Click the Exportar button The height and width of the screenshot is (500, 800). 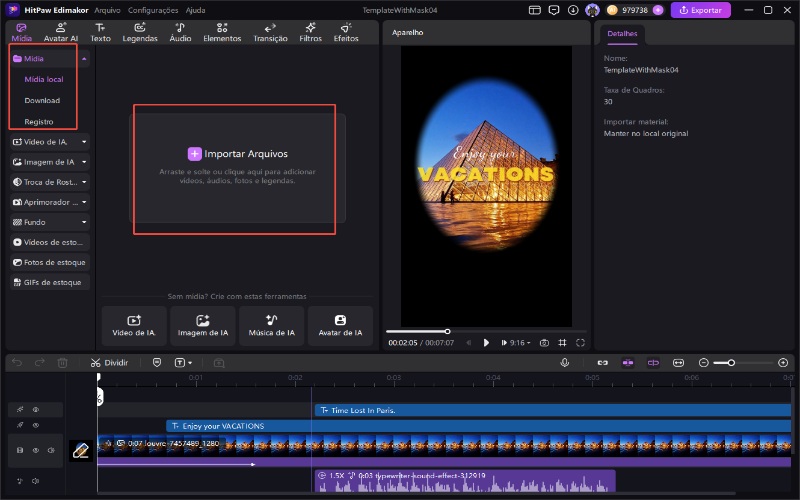point(701,10)
